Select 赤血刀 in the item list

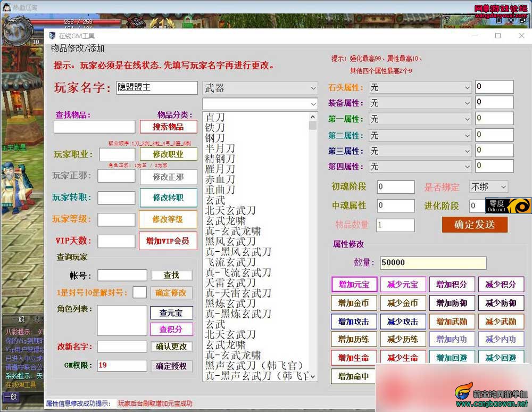pyautogui.click(x=220, y=179)
